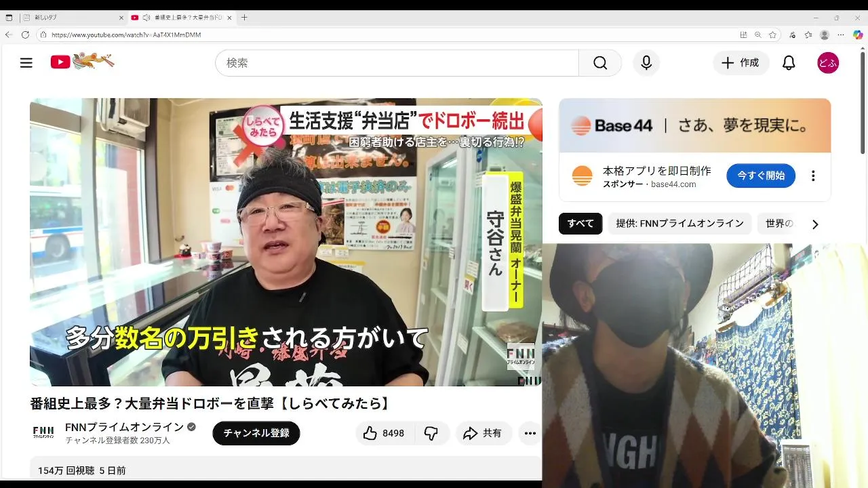Open a new browser tab with plus
This screenshot has height=488, width=868.
[x=245, y=18]
